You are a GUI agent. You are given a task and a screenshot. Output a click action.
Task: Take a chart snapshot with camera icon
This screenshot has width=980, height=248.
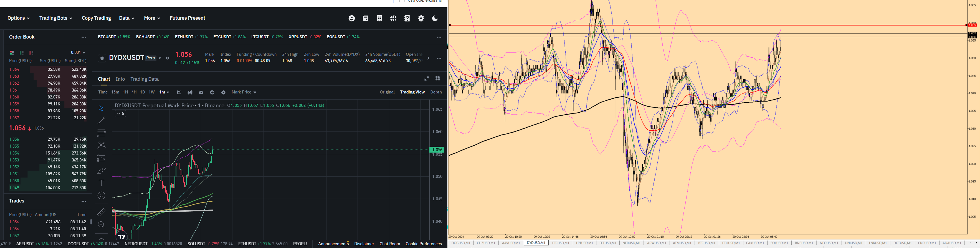(x=201, y=92)
